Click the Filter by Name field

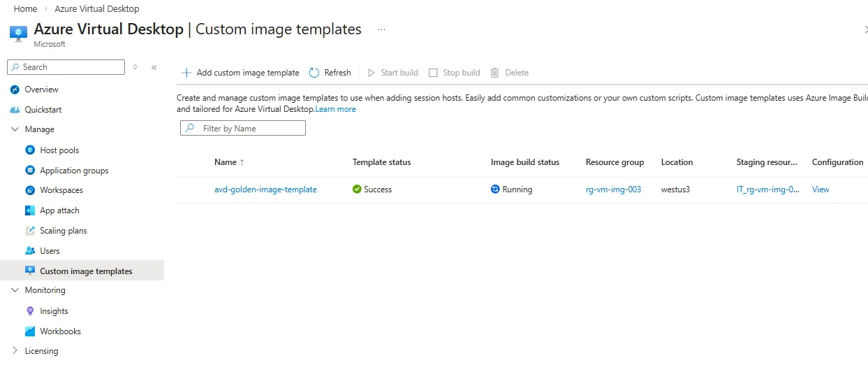[243, 129]
